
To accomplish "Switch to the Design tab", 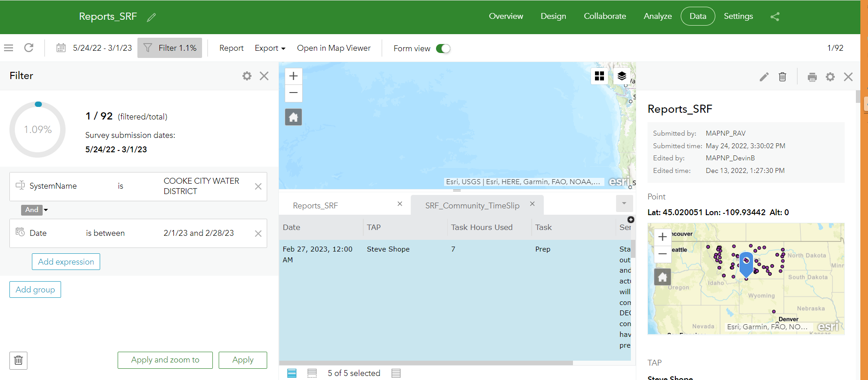I will 553,16.
